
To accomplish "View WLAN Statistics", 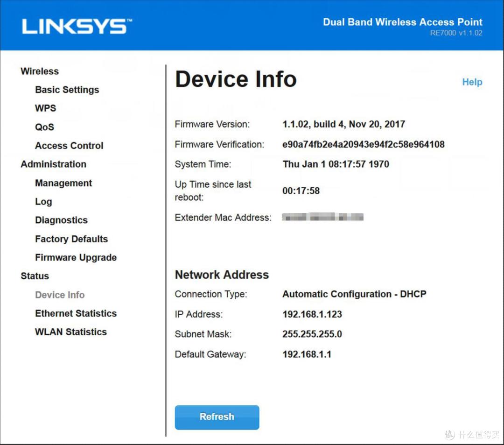I will pyautogui.click(x=70, y=332).
